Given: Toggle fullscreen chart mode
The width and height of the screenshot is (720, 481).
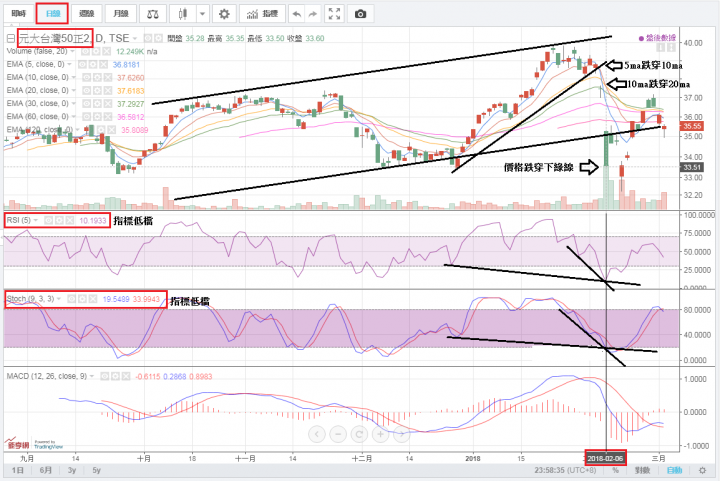Looking at the screenshot, I should pyautogui.click(x=335, y=14).
